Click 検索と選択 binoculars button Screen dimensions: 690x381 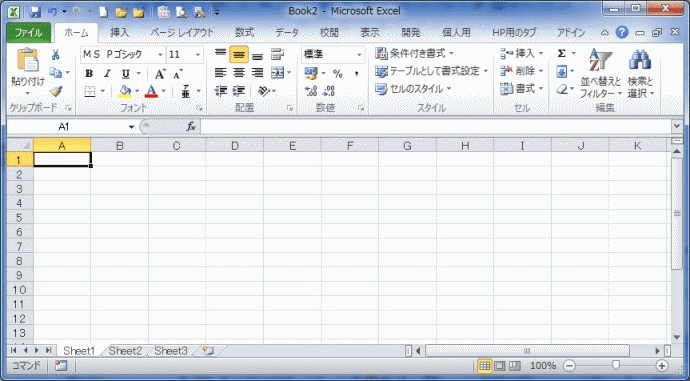[x=640, y=73]
